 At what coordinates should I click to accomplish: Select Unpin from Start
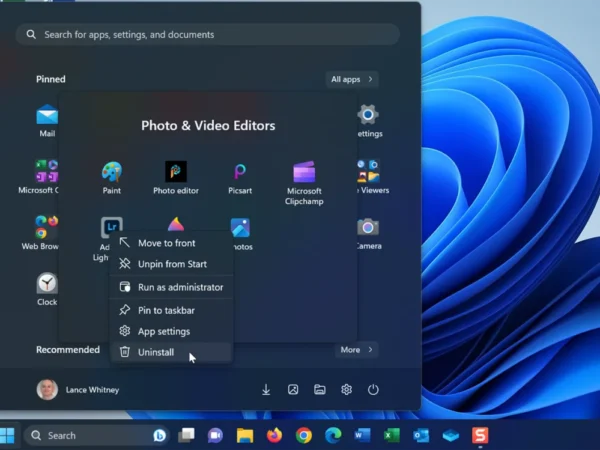(x=171, y=264)
